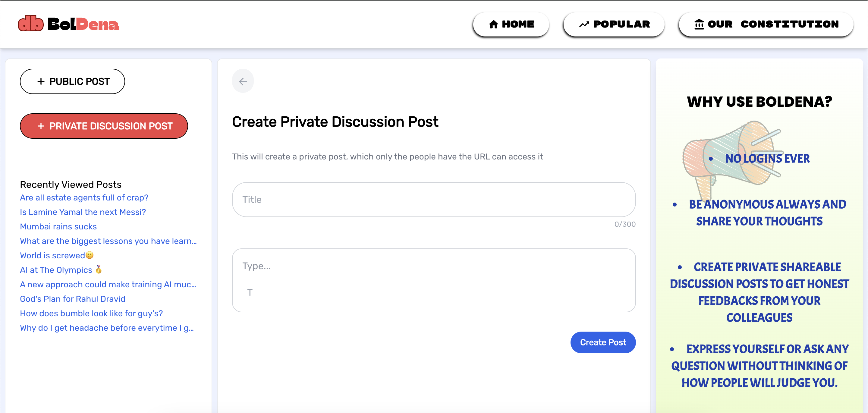Open the Home page

pyautogui.click(x=511, y=24)
